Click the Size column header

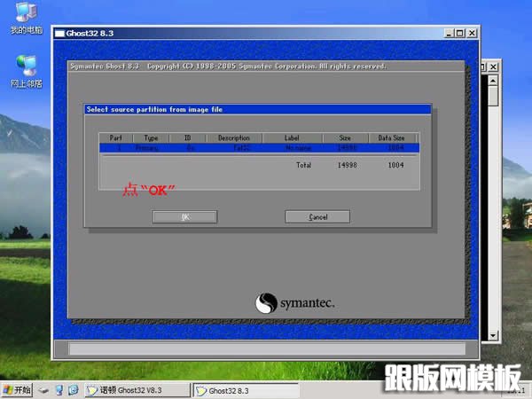(345, 137)
